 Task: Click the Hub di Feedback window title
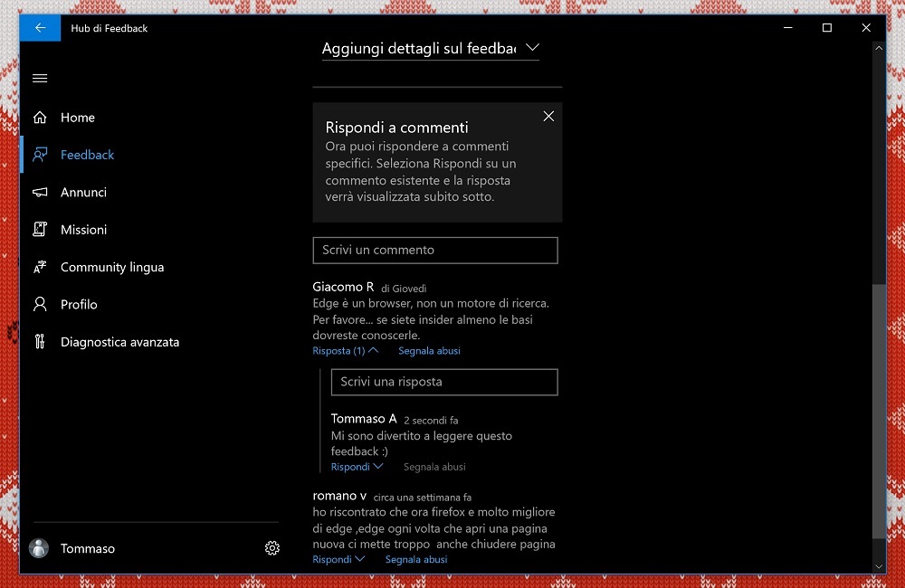[x=110, y=28]
